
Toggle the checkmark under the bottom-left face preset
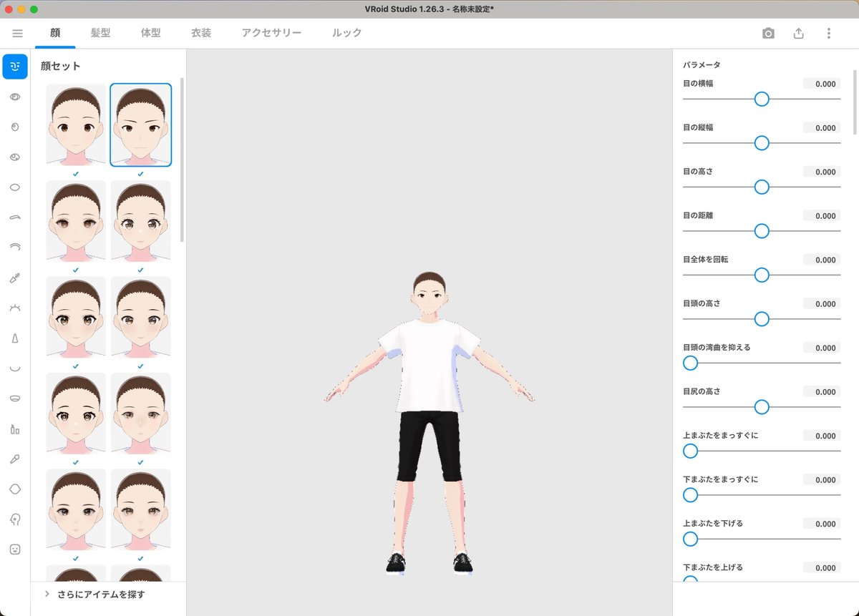point(76,559)
